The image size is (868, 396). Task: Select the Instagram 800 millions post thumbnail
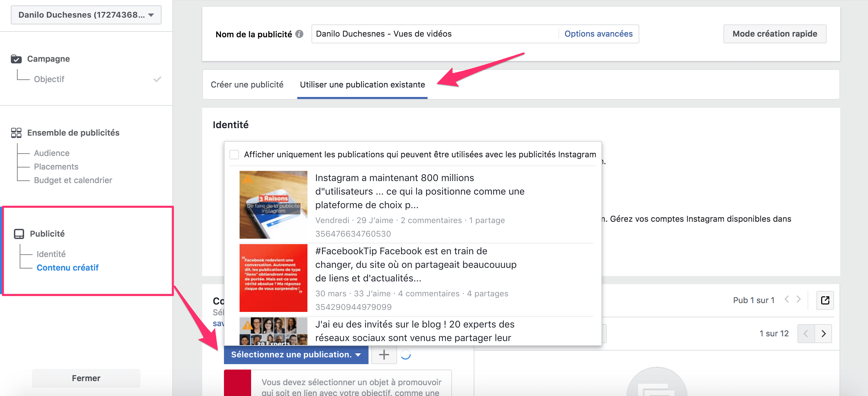click(x=273, y=205)
